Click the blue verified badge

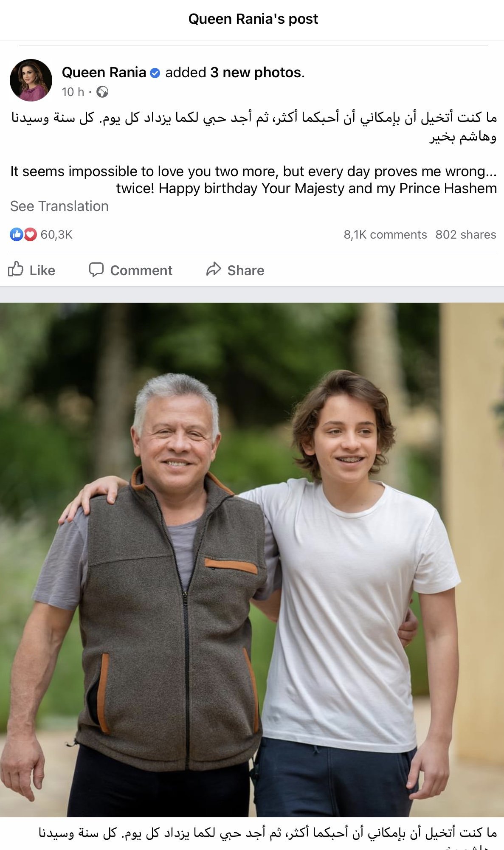point(155,73)
